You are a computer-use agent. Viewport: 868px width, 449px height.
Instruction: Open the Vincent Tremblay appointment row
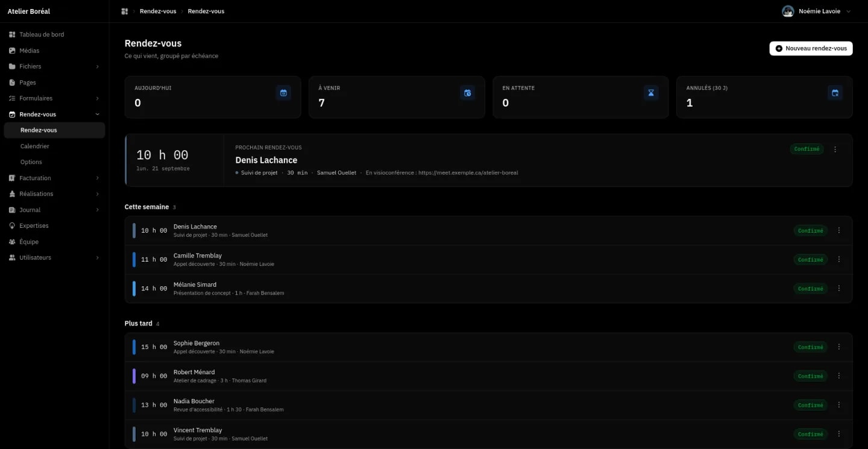click(x=488, y=434)
